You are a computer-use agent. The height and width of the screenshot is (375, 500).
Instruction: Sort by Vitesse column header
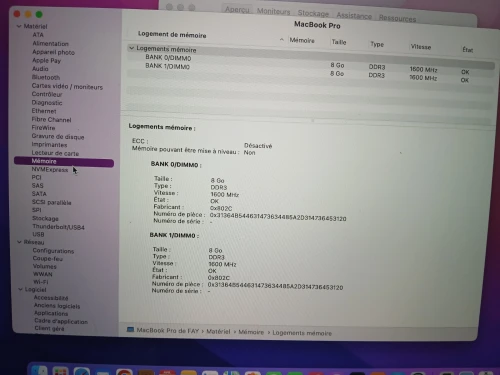(x=421, y=47)
